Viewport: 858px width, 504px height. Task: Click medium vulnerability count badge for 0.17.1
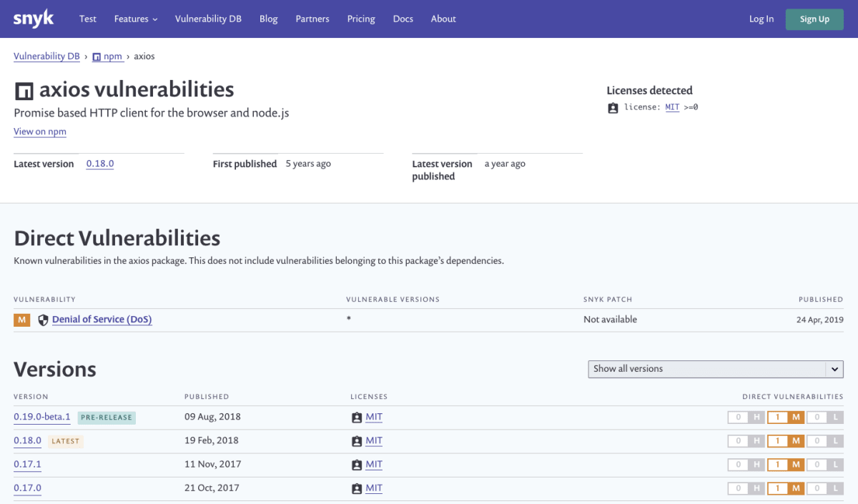786,465
